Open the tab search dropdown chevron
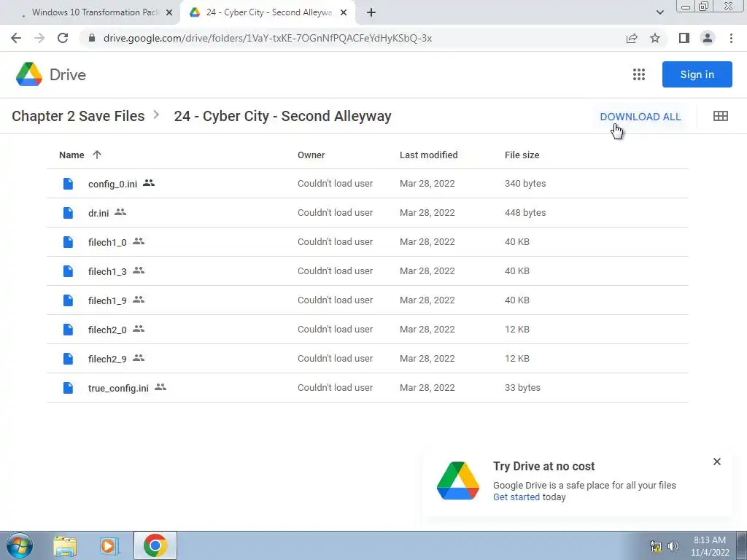The width and height of the screenshot is (747, 560). (659, 12)
